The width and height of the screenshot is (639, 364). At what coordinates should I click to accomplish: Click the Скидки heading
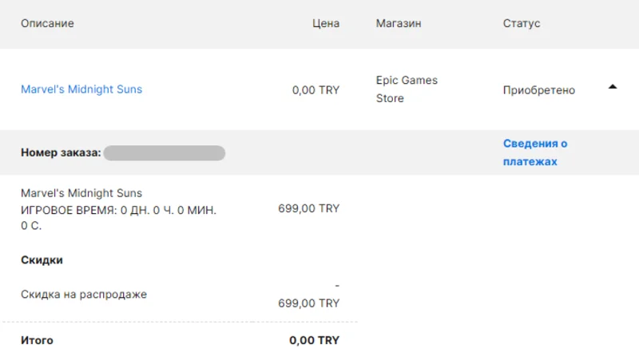point(42,260)
